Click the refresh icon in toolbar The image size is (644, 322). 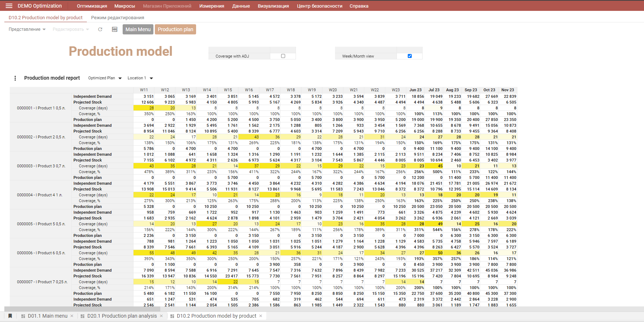coord(100,29)
